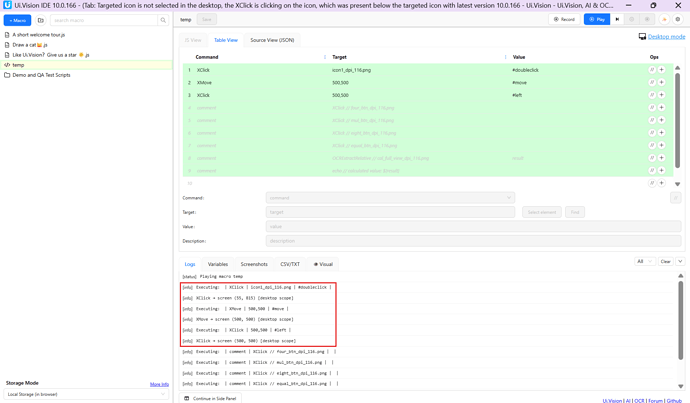Open the Logs tab
The height and width of the screenshot is (403, 690).
tap(190, 264)
